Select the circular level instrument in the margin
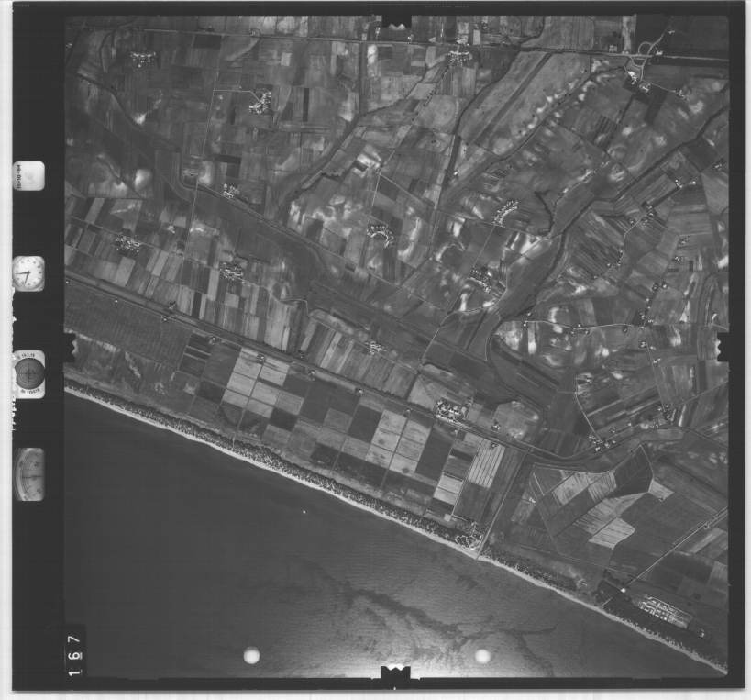This screenshot has height=700, width=751. pyautogui.click(x=29, y=373)
